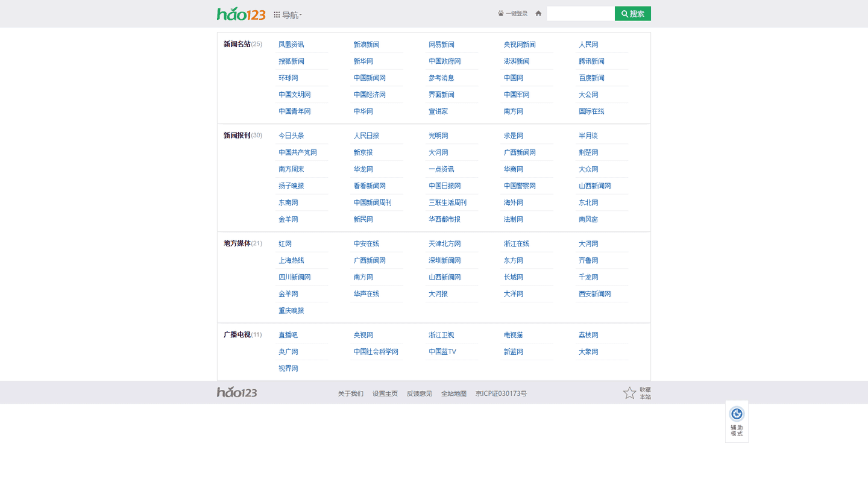
Task: Open 央视网新闻
Action: pyautogui.click(x=520, y=45)
